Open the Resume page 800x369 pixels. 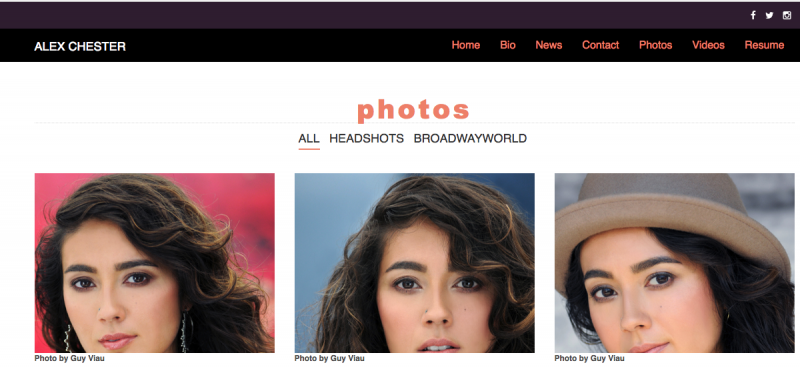point(764,45)
